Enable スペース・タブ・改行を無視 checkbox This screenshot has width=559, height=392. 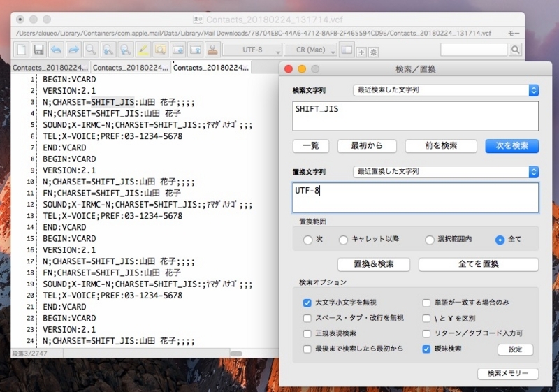(307, 318)
